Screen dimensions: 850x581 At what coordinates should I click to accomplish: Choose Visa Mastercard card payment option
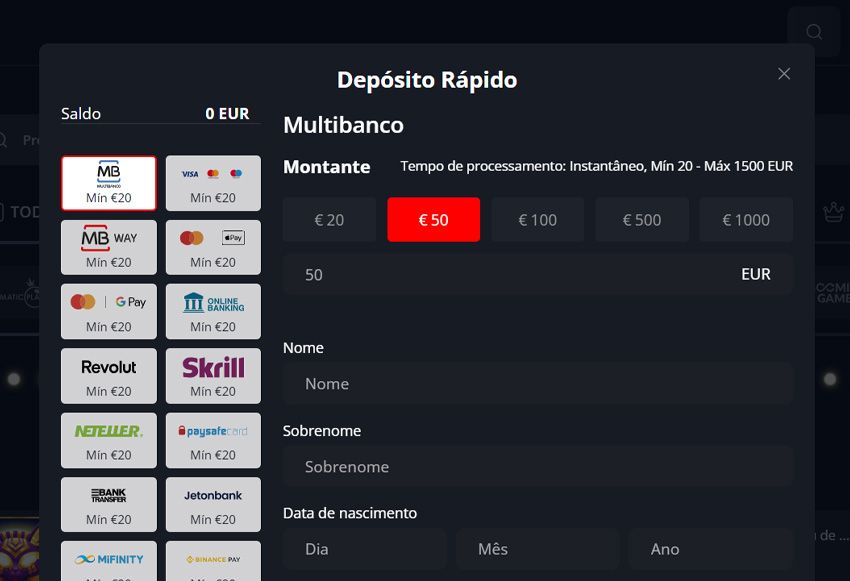coord(213,183)
